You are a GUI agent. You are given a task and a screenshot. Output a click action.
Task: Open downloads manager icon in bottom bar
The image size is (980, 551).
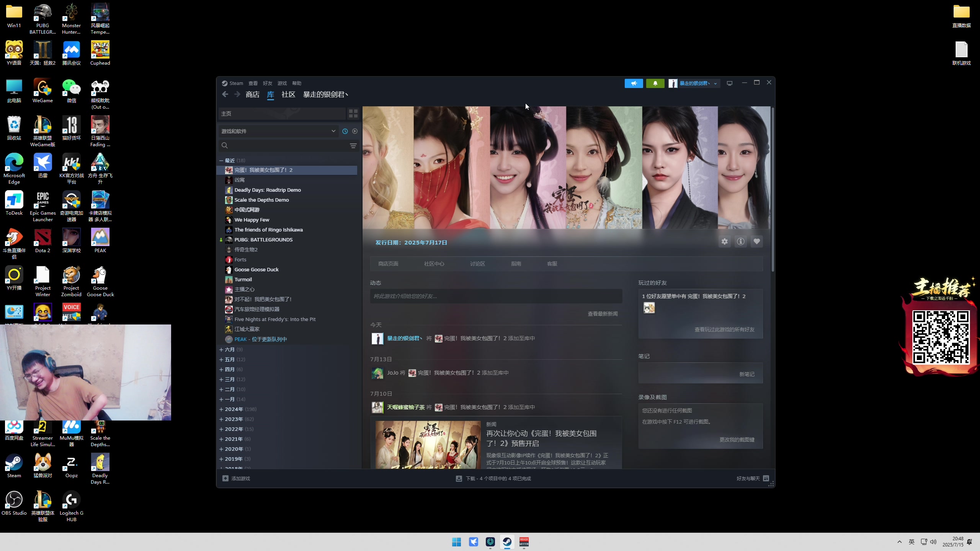tap(459, 478)
